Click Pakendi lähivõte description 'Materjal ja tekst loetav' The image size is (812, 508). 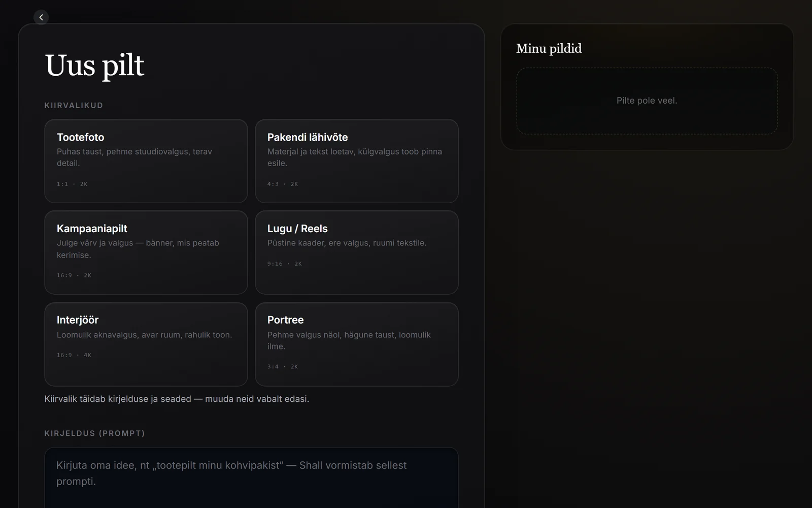click(312, 151)
